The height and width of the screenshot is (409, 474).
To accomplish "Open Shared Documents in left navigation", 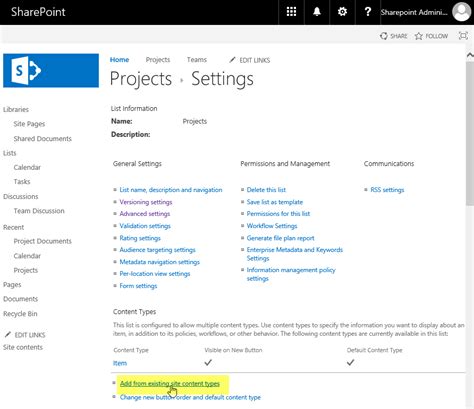I will (x=43, y=138).
